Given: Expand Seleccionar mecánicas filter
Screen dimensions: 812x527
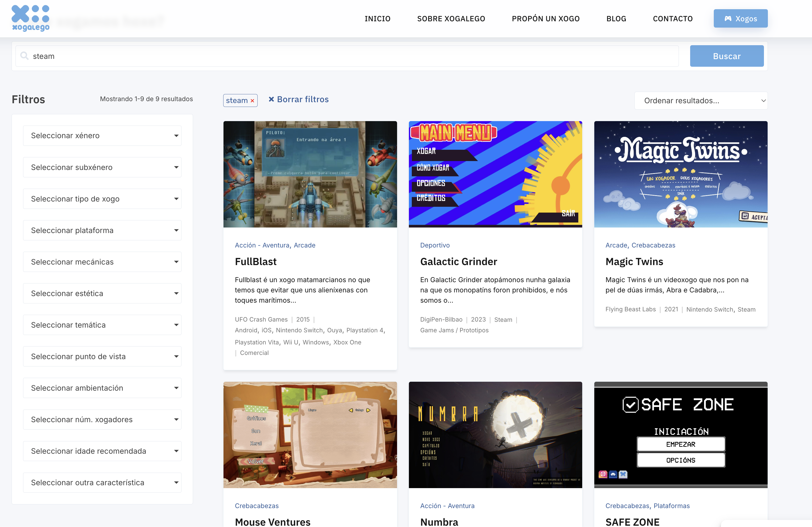Looking at the screenshot, I should (x=102, y=262).
